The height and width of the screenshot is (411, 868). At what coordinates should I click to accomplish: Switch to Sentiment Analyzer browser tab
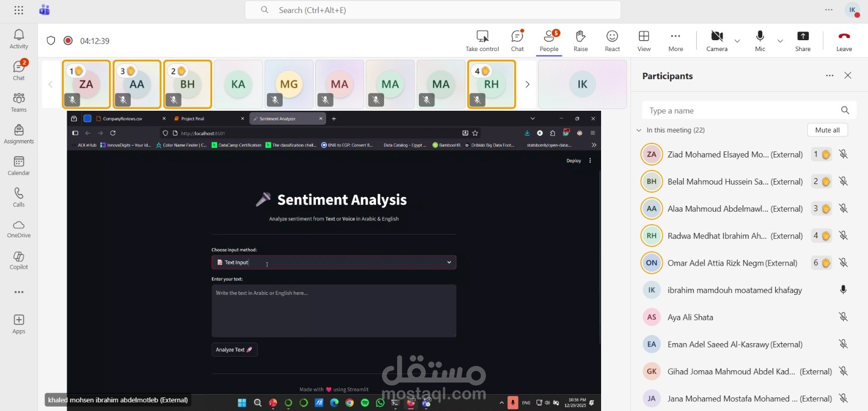[x=288, y=118]
